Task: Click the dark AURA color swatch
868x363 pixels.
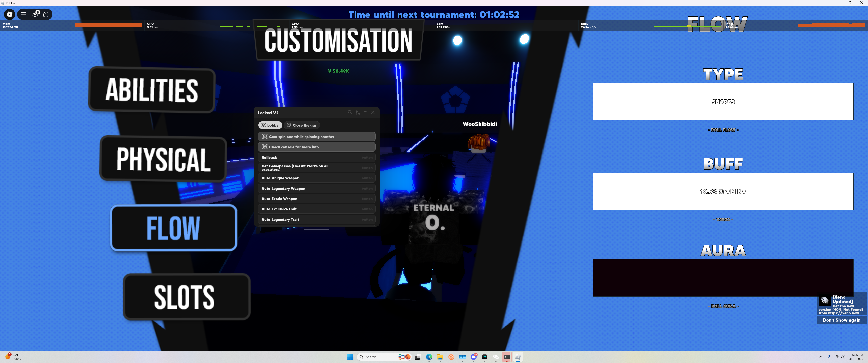Action: [x=723, y=278]
